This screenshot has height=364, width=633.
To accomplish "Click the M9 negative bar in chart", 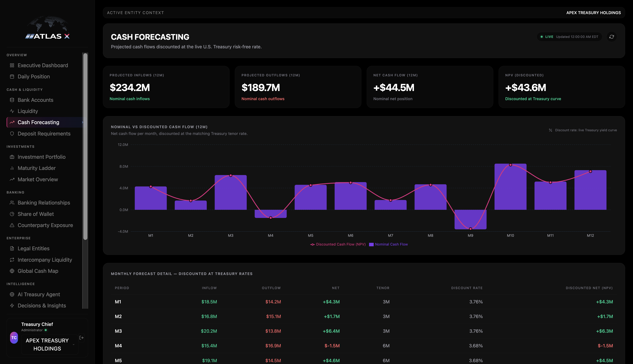I will coord(471,219).
